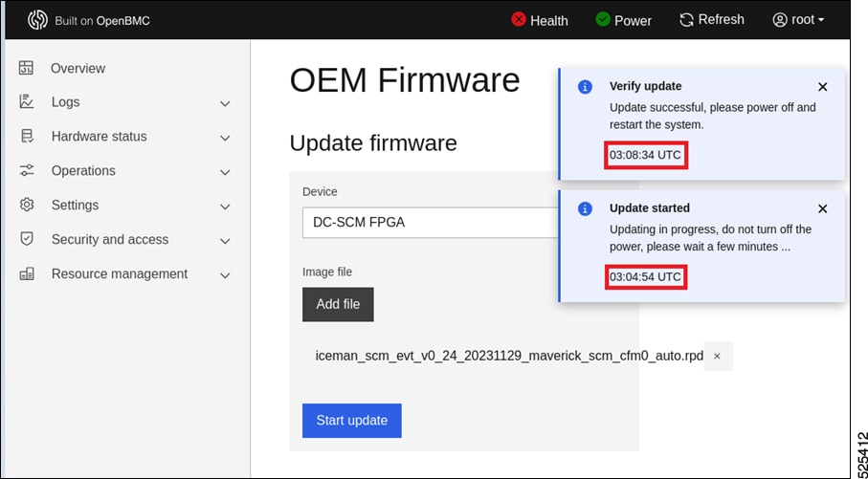Click the OpenBMC logo icon
868x479 pixels.
(x=37, y=20)
